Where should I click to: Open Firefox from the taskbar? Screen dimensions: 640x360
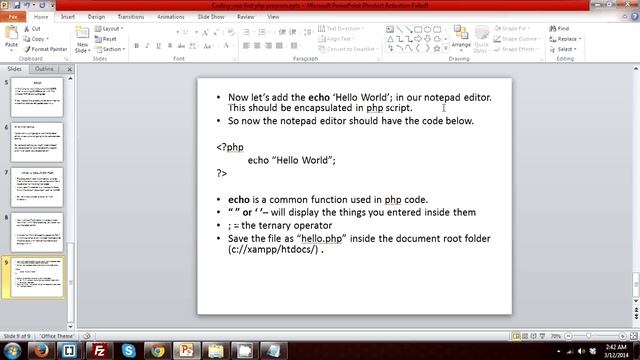[x=40, y=351]
